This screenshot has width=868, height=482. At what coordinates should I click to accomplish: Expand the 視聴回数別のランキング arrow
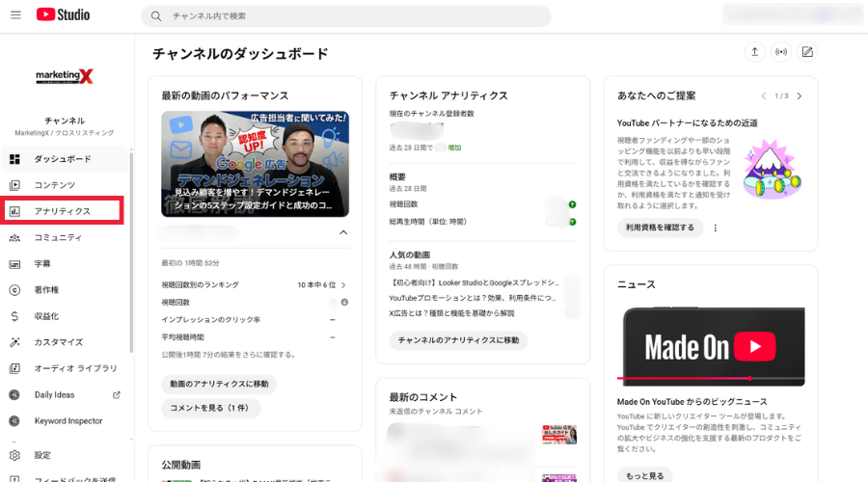343,285
